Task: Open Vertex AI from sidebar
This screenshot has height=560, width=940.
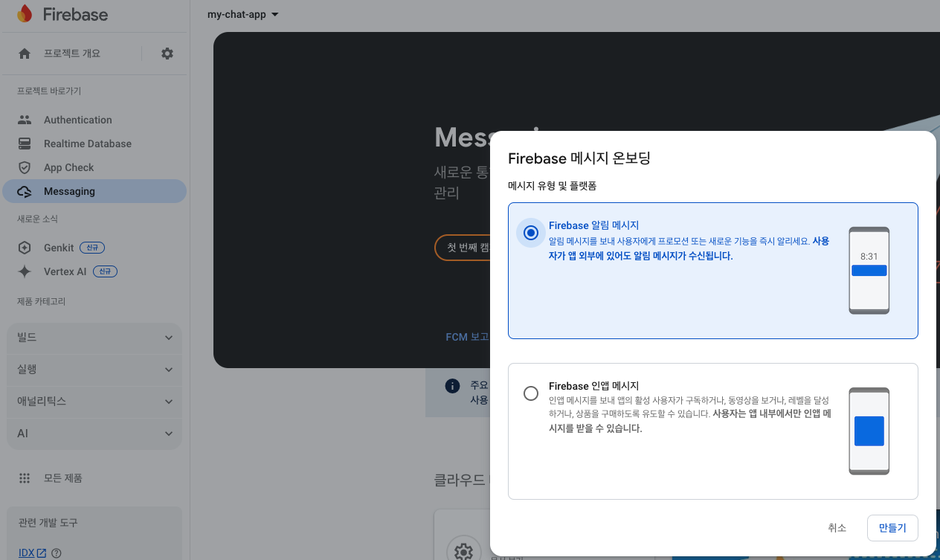Action: (65, 271)
